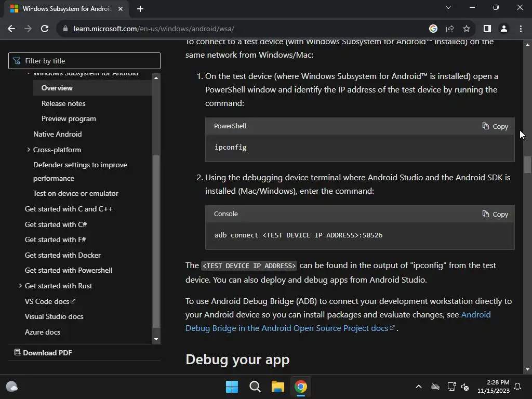This screenshot has height=399, width=532.
Task: View site information via lock icon
Action: click(x=65, y=29)
